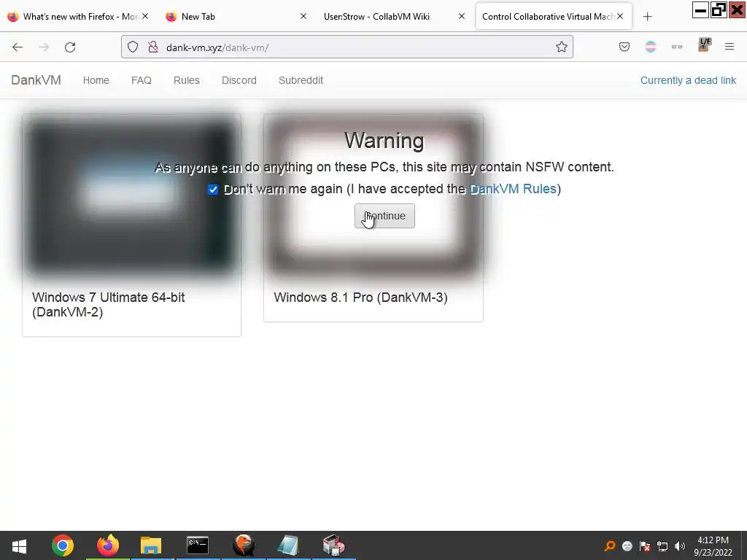Viewport: 747px width, 560px height.
Task: Close the User:Strow CollabVM Wiki tab
Action: 461,16
